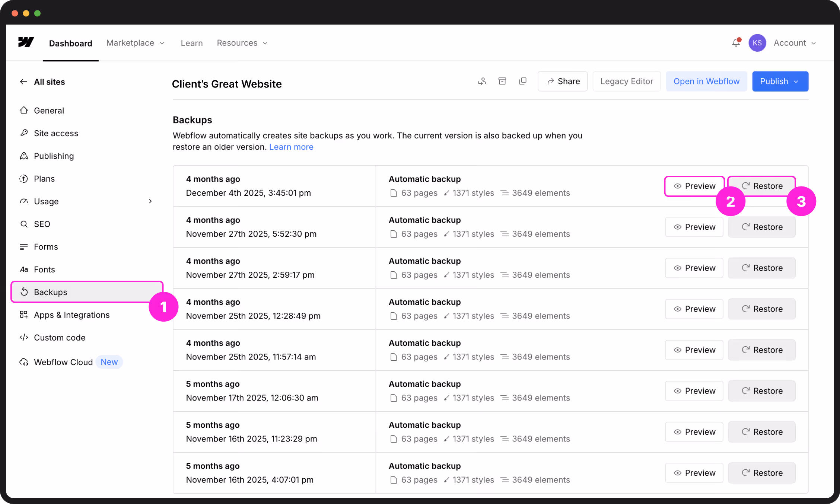
Task: Open the Site access section
Action: coord(56,133)
